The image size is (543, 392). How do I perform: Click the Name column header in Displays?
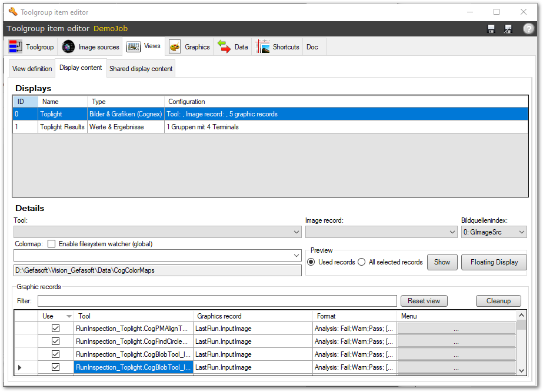[x=63, y=101]
